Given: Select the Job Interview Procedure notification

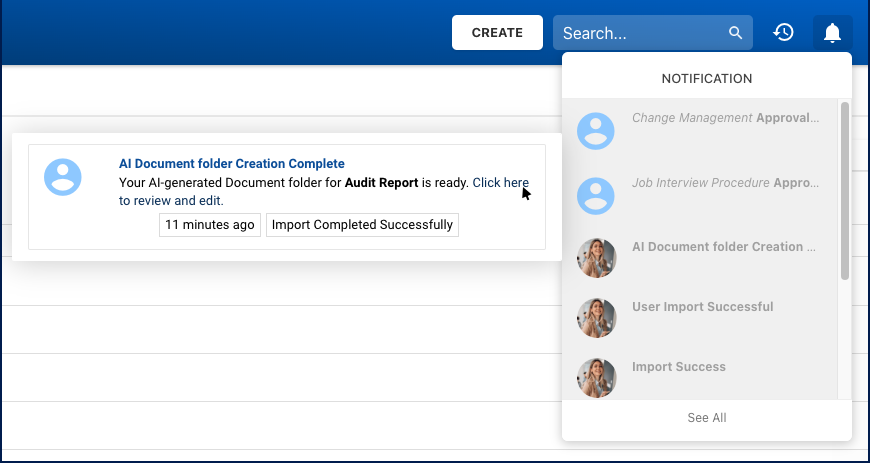Looking at the screenshot, I should (x=725, y=184).
